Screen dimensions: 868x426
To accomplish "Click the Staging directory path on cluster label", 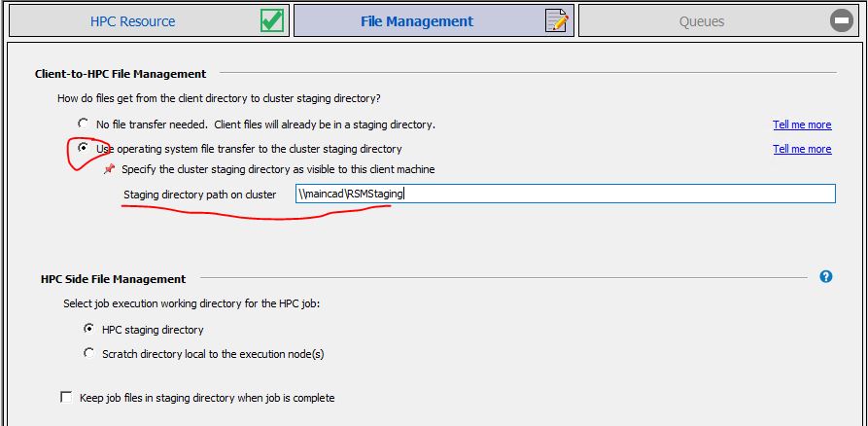I will pyautogui.click(x=200, y=195).
